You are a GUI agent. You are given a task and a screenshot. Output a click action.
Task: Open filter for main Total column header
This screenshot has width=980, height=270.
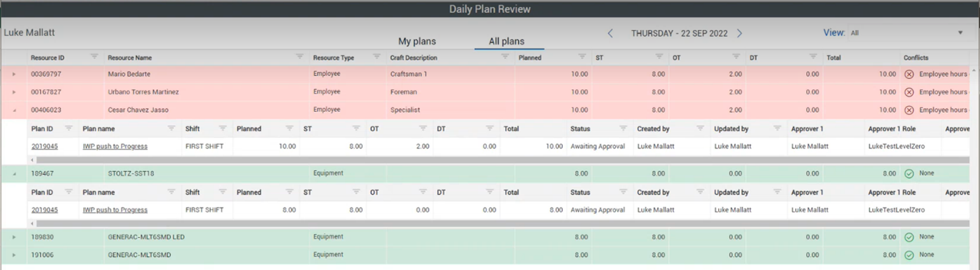click(891, 57)
